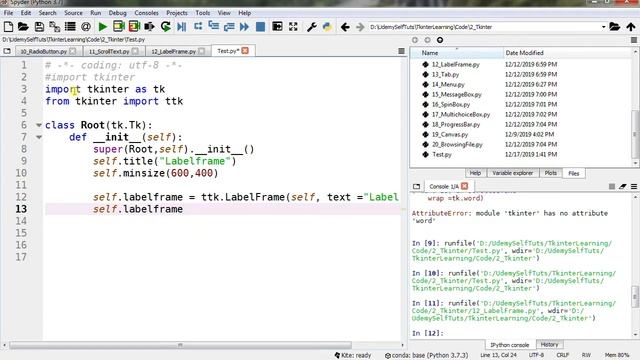Viewport: 640px width, 360px height.
Task: Save the current file via toolbar
Action: click(39, 27)
